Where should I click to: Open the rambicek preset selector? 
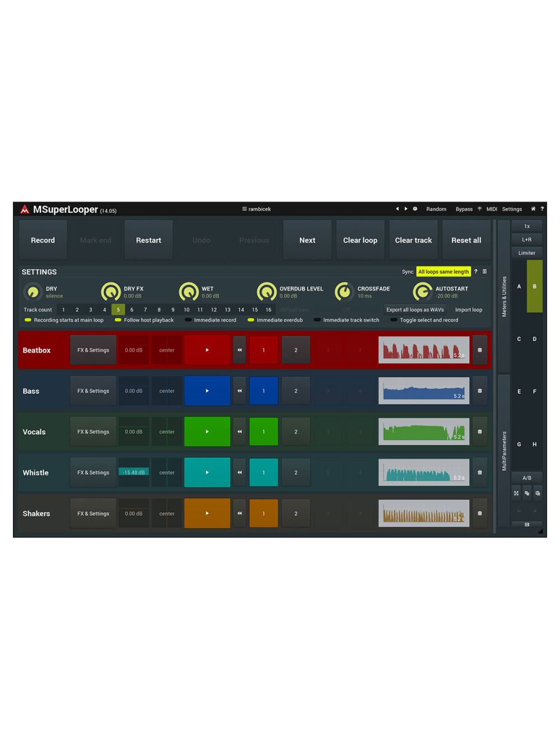coord(256,209)
